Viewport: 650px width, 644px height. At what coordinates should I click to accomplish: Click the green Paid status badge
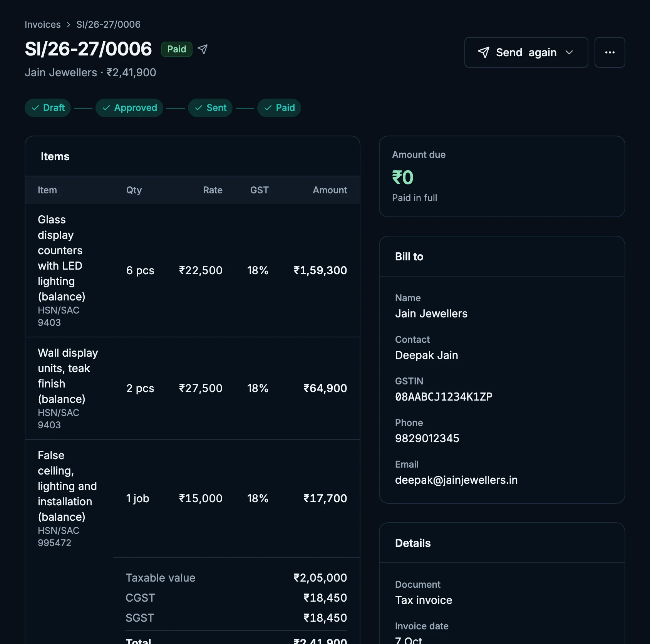(177, 49)
